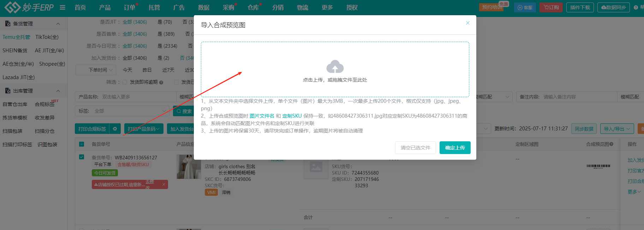The image size is (644, 230).
Task: Select the 今天 date quick filter
Action: pyautogui.click(x=127, y=70)
